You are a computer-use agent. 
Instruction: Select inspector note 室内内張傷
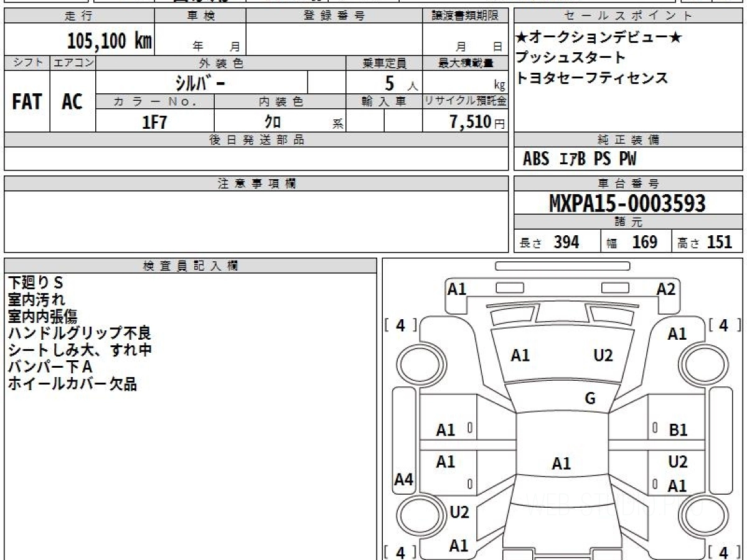(x=42, y=316)
